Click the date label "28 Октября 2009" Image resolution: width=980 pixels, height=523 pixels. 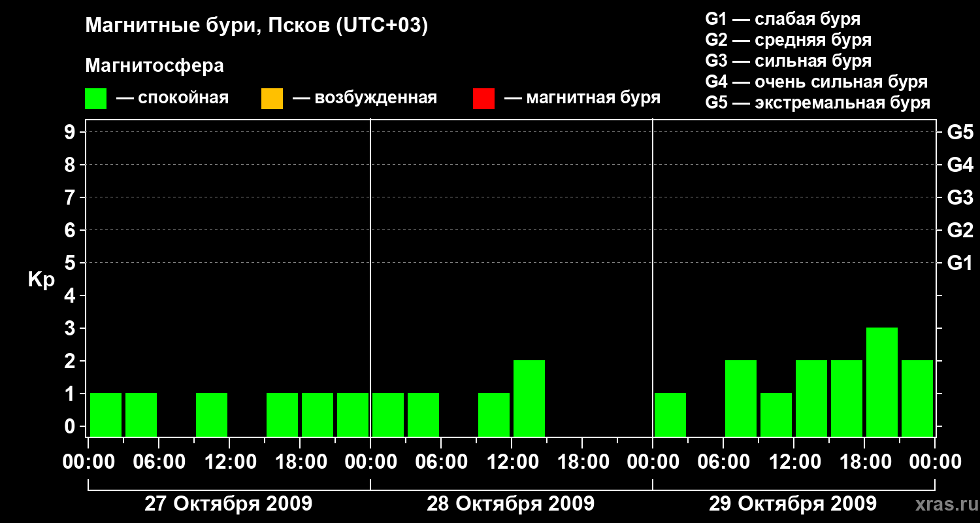click(510, 504)
